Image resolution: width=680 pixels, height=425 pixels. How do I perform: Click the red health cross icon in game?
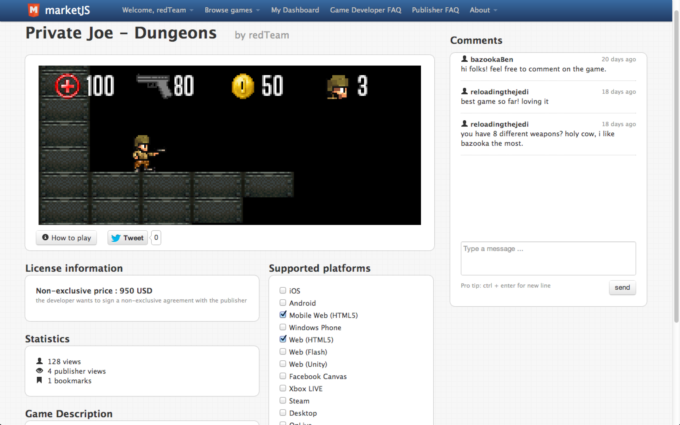(x=67, y=86)
